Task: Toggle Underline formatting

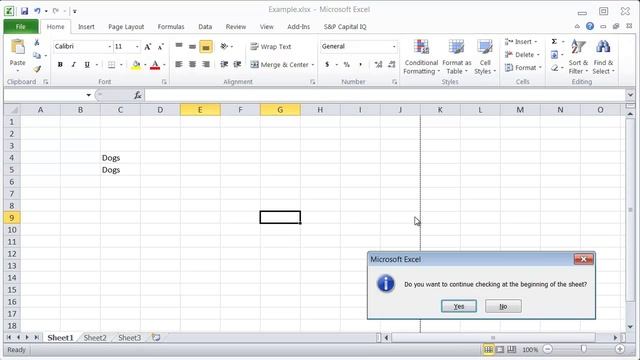Action: [x=87, y=64]
